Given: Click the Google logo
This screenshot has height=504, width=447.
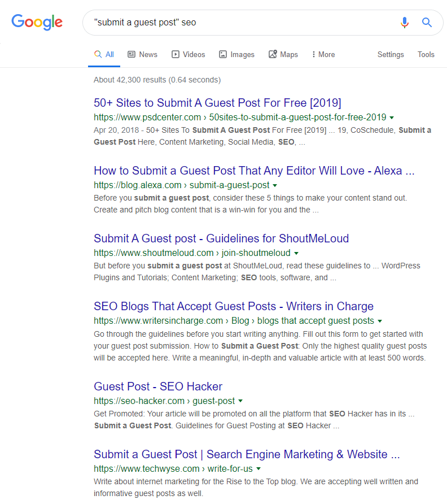Looking at the screenshot, I should point(37,23).
